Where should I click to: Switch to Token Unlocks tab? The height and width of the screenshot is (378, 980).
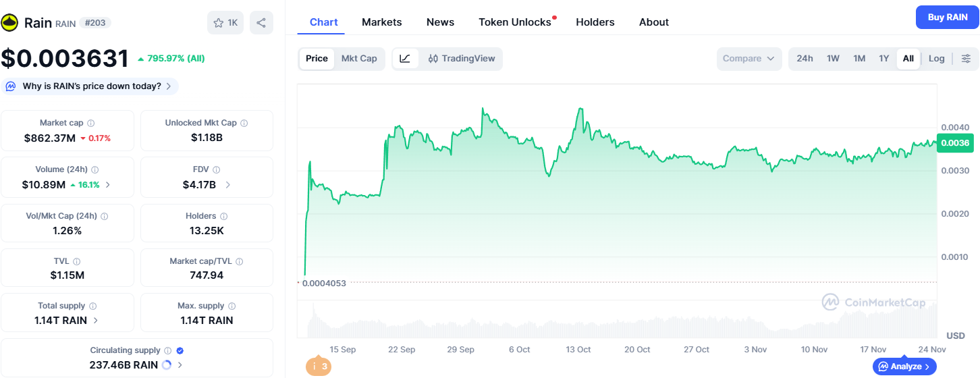[x=515, y=22]
